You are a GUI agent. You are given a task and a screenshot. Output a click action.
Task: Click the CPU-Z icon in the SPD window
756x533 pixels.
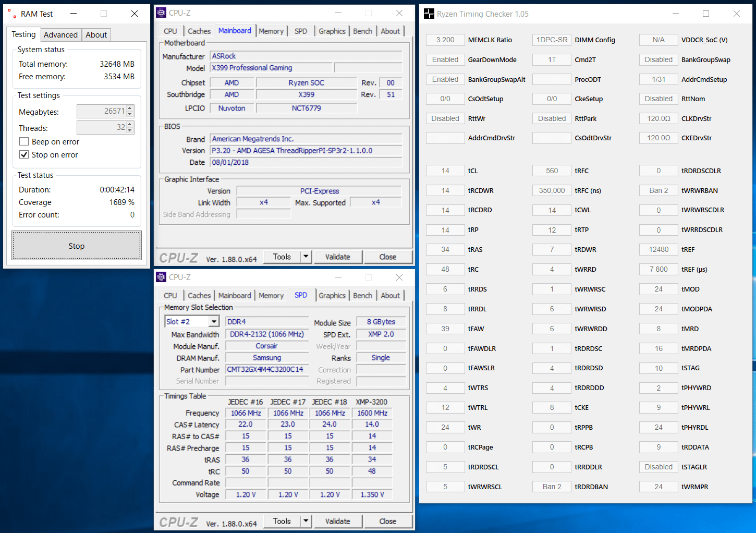coord(162,277)
